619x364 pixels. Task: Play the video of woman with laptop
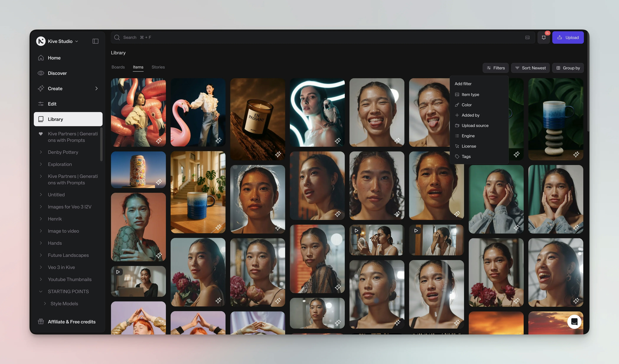click(118, 272)
